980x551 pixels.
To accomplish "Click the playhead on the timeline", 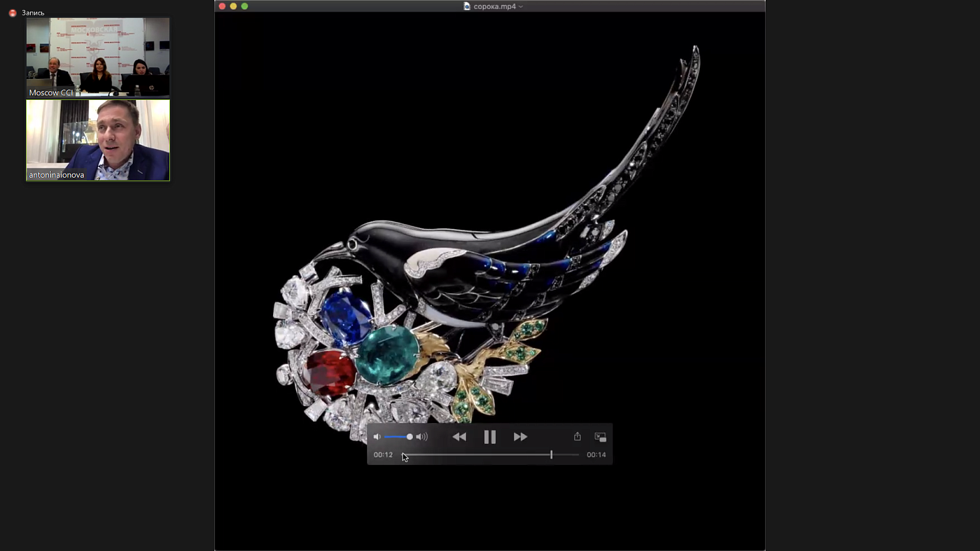I will click(551, 454).
